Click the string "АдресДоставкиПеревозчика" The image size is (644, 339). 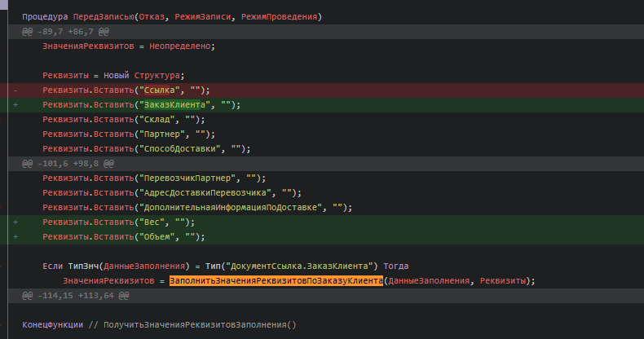(x=205, y=193)
